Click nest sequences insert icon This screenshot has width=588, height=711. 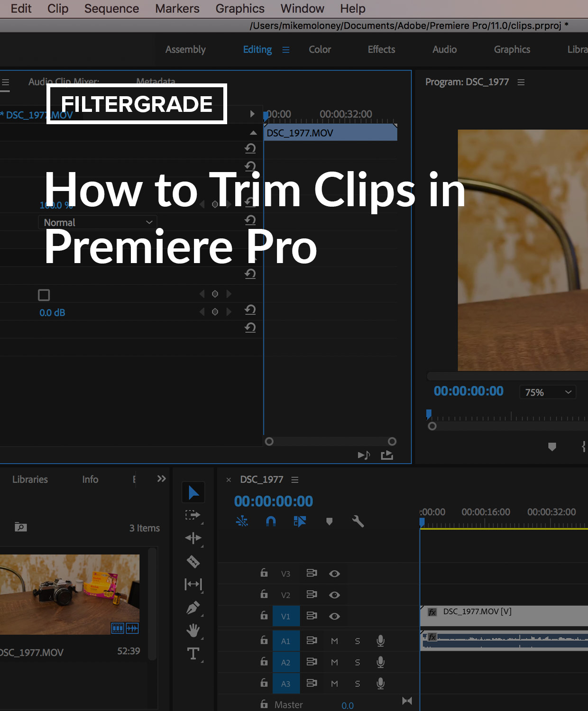tap(242, 521)
